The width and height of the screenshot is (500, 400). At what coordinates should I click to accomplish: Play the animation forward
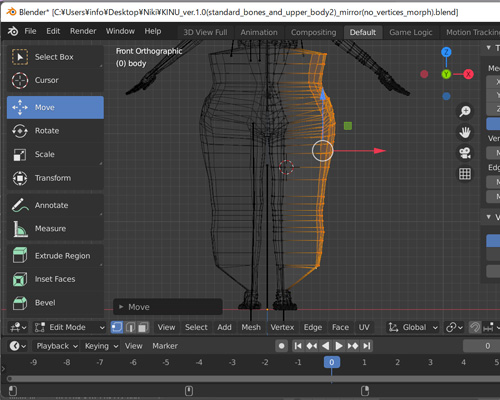tap(339, 346)
